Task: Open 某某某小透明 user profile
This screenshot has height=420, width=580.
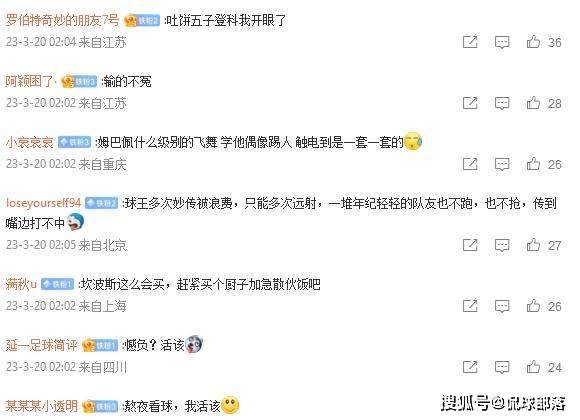Action: (x=41, y=406)
